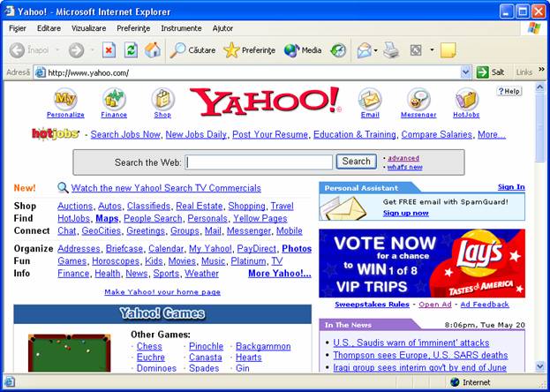Screen dimensions: 550x392
Task: Click the Backgammon game link
Action: 263,346
